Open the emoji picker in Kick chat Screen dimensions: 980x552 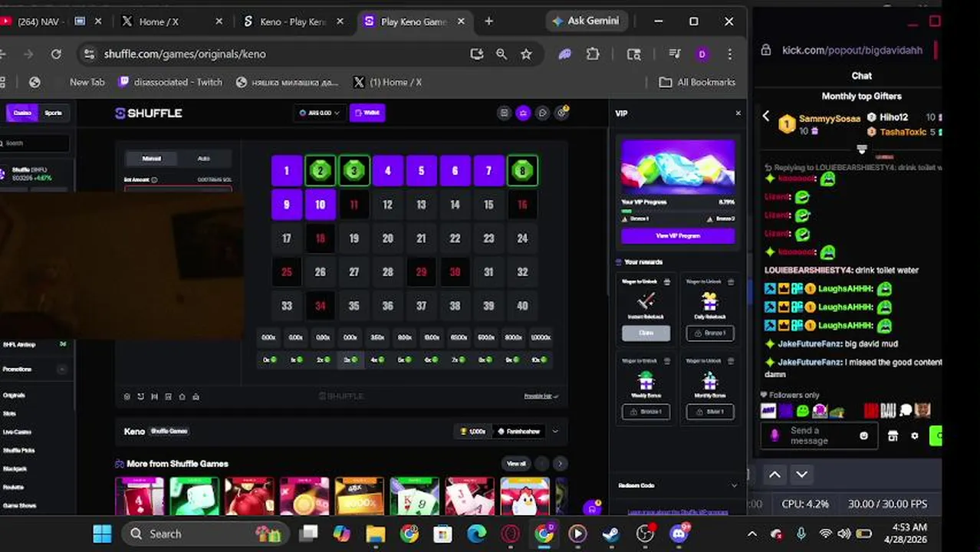pos(863,435)
